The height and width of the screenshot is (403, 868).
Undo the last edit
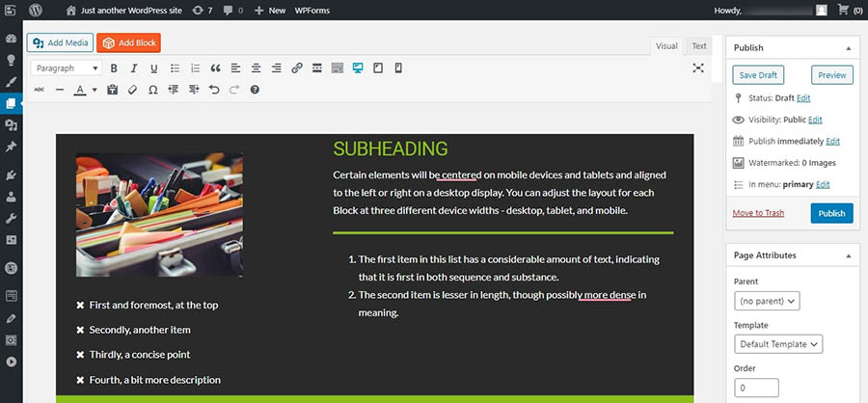click(x=214, y=91)
